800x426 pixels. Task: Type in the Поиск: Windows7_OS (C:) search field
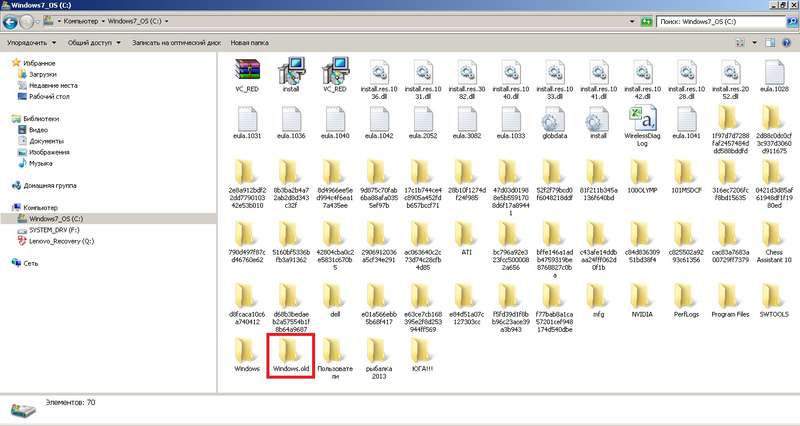pyautogui.click(x=721, y=21)
